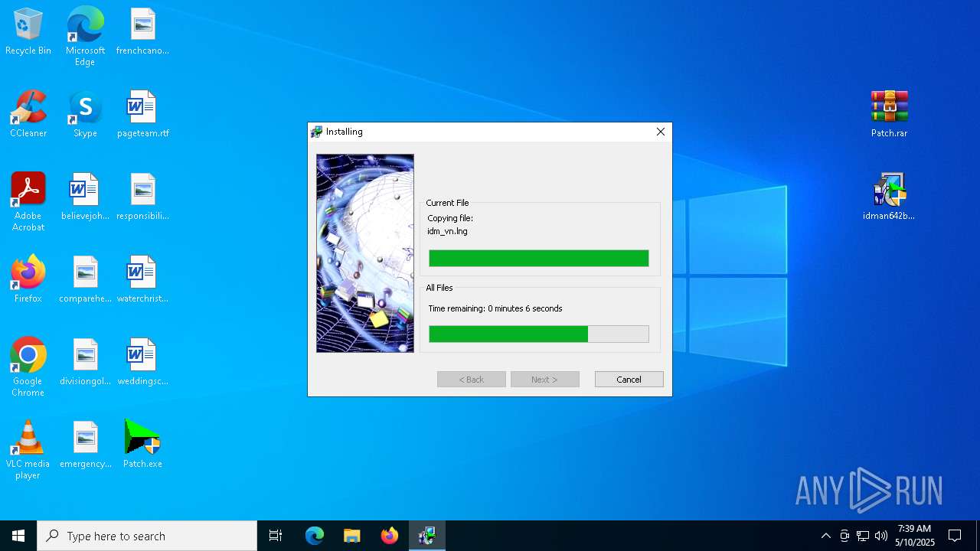
Task: Click the Time remaining text
Action: [495, 308]
